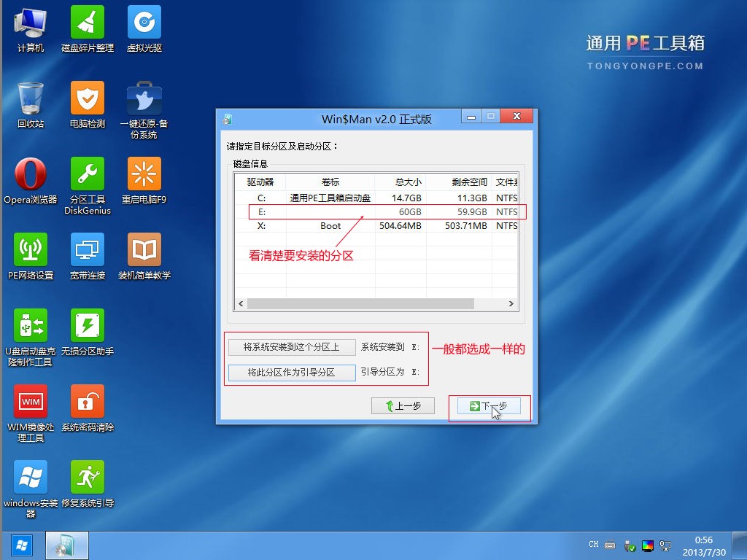This screenshot has width=747, height=560.
Task: Click the Windows Start button
Action: click(21, 545)
